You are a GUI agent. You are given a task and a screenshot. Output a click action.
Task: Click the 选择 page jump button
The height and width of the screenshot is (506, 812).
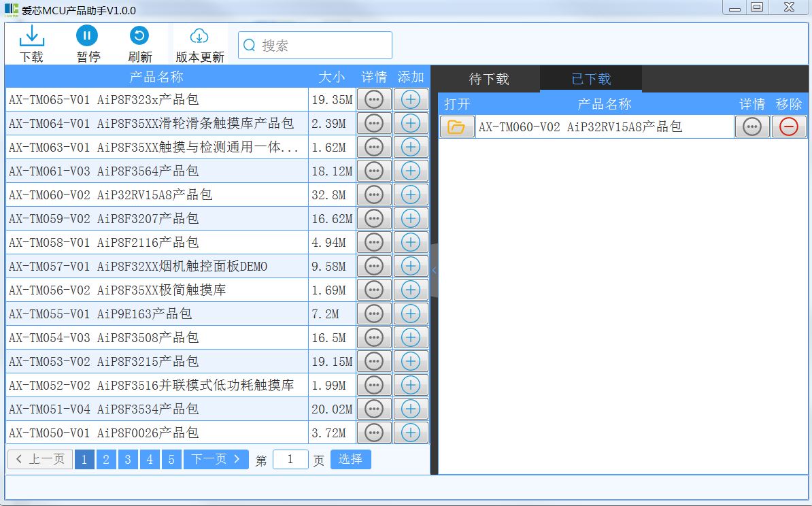[x=350, y=460]
